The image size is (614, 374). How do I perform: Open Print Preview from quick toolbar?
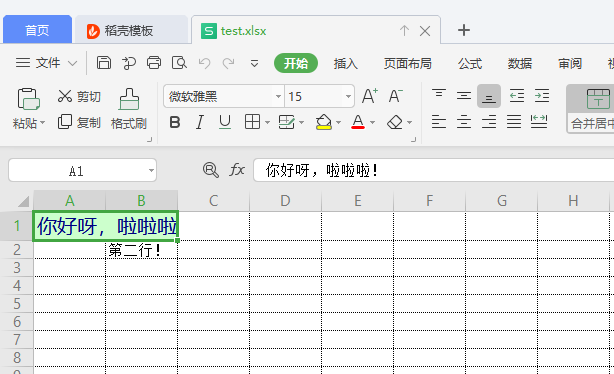click(x=179, y=63)
